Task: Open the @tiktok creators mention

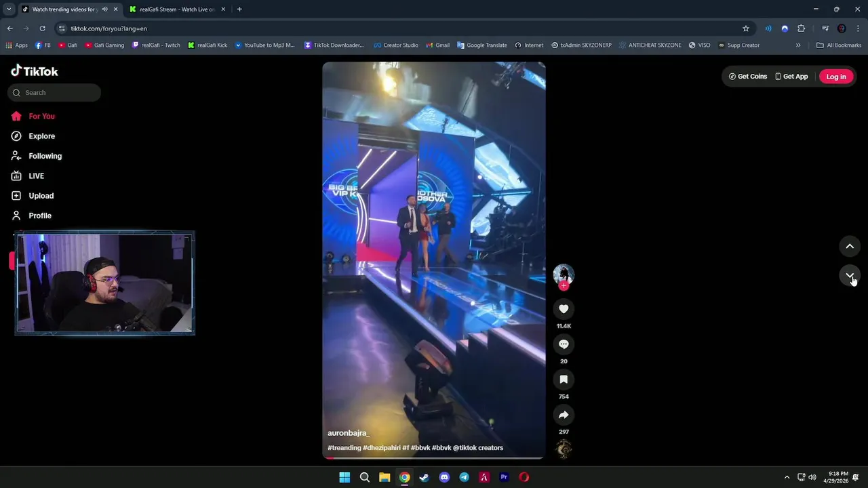Action: [478, 448]
